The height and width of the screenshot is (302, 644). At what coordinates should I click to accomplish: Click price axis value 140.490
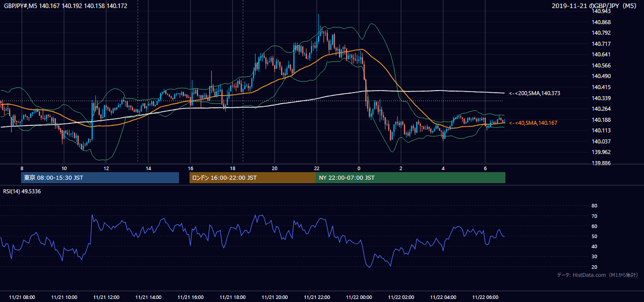602,76
